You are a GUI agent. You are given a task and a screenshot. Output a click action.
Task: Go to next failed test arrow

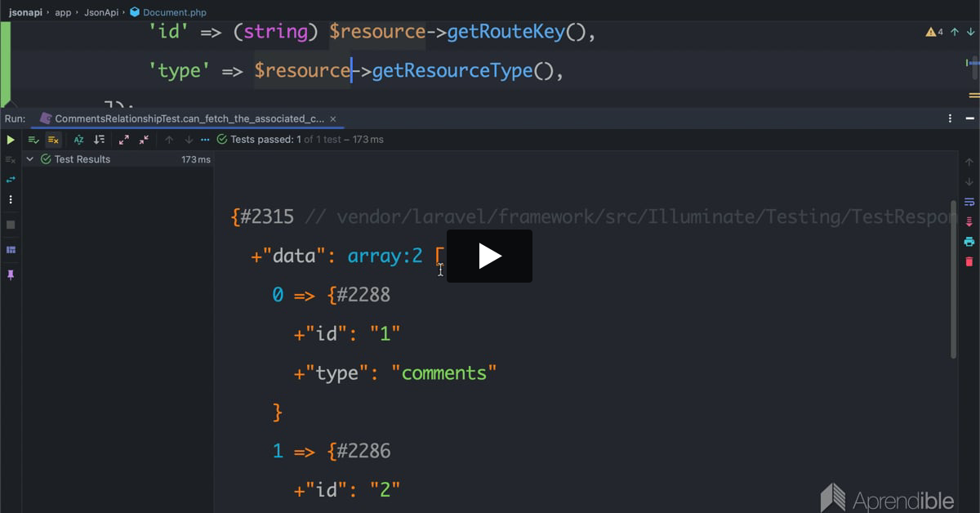[189, 140]
